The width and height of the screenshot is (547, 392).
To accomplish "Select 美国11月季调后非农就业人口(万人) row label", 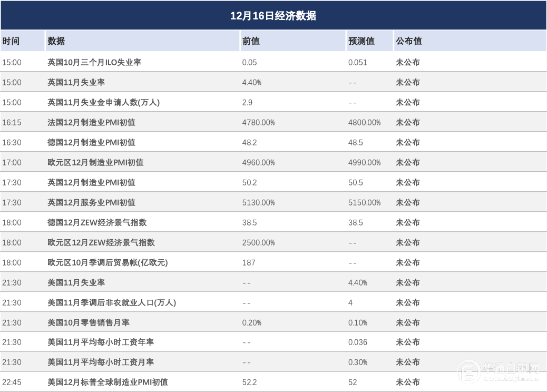I will coord(112,302).
